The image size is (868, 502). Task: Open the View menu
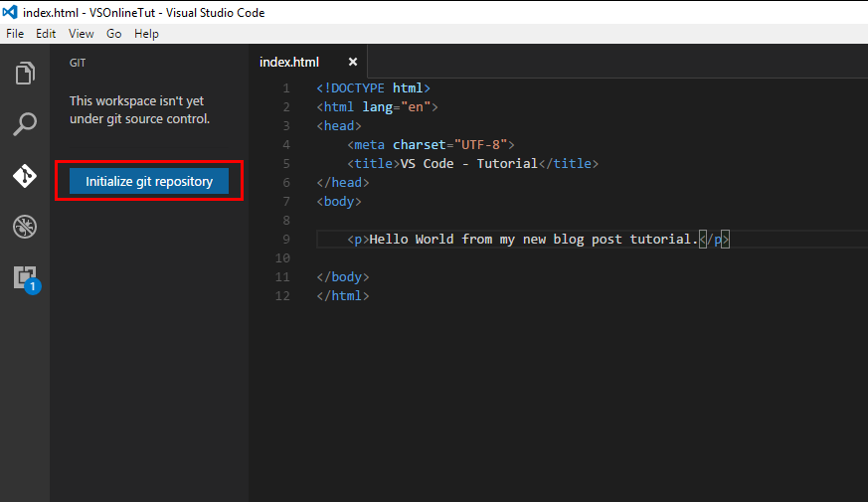81,33
